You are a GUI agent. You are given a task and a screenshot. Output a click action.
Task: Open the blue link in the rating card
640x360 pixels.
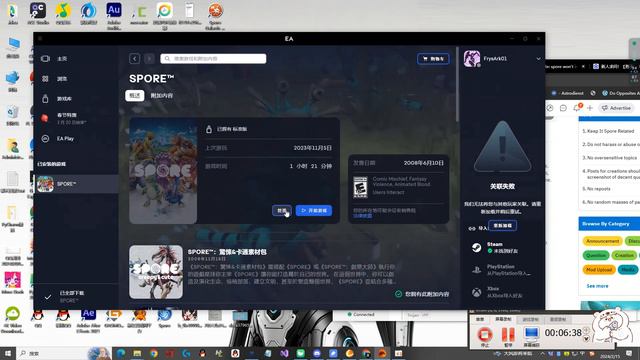(x=362, y=216)
